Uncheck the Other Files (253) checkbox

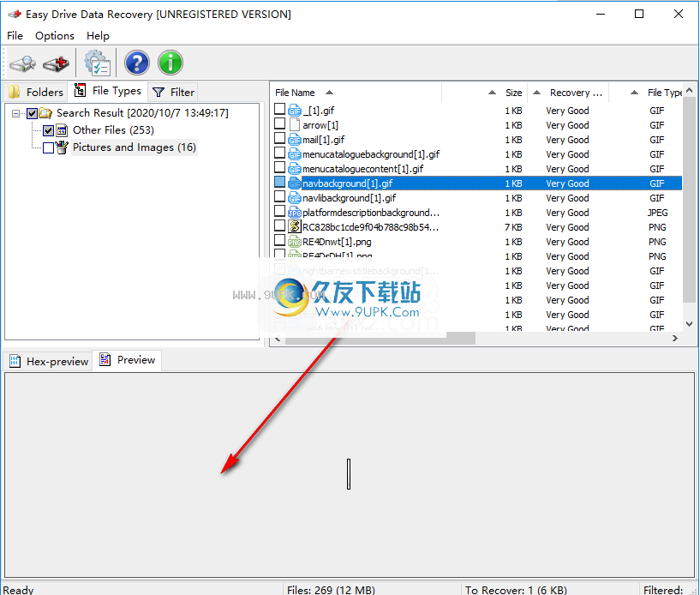[49, 130]
